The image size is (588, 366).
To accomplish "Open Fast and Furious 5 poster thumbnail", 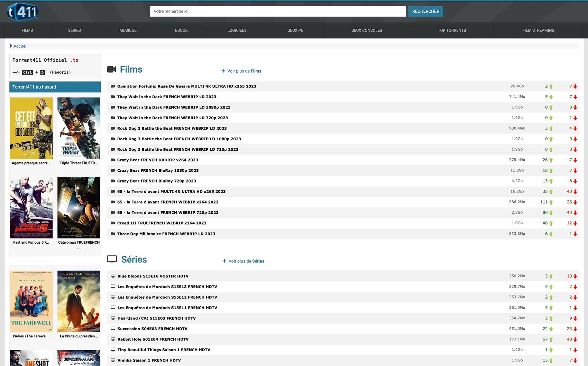I will [31, 208].
